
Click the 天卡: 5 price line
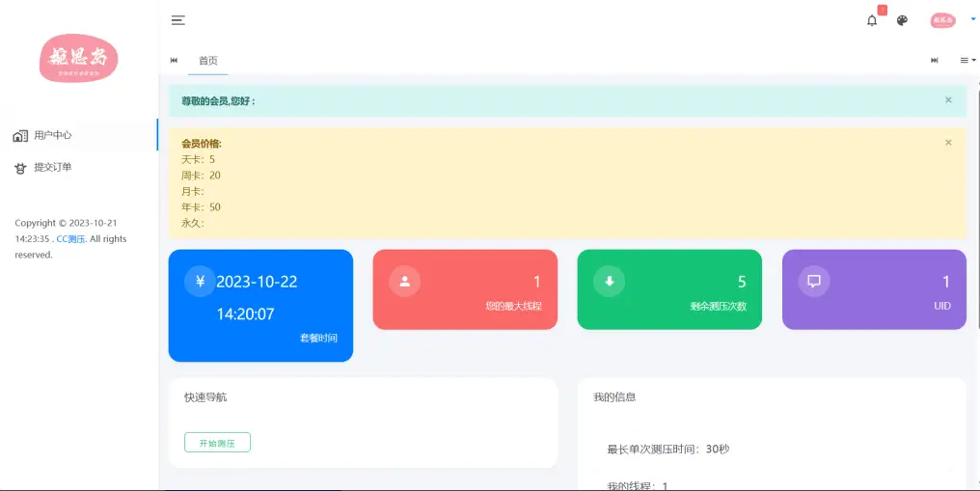click(198, 159)
